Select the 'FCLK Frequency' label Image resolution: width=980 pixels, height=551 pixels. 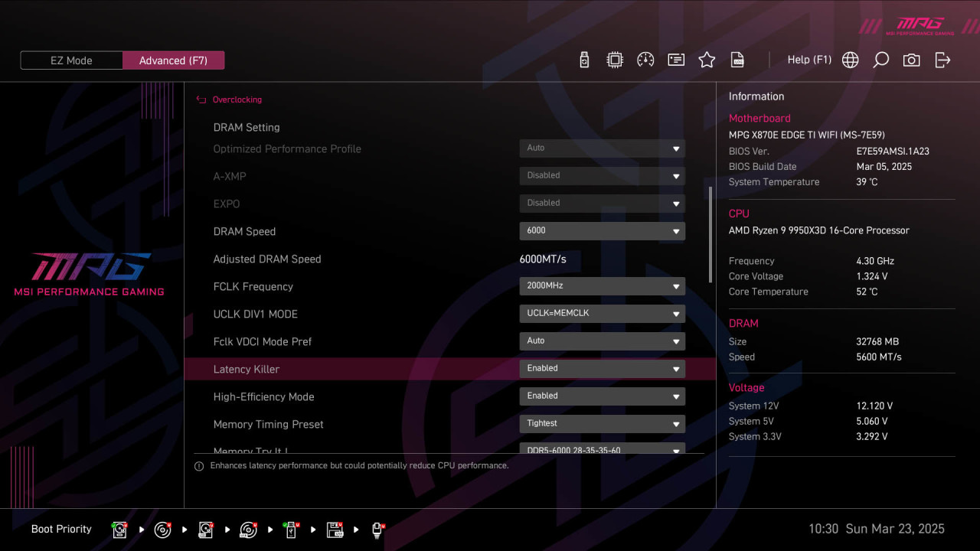click(253, 287)
